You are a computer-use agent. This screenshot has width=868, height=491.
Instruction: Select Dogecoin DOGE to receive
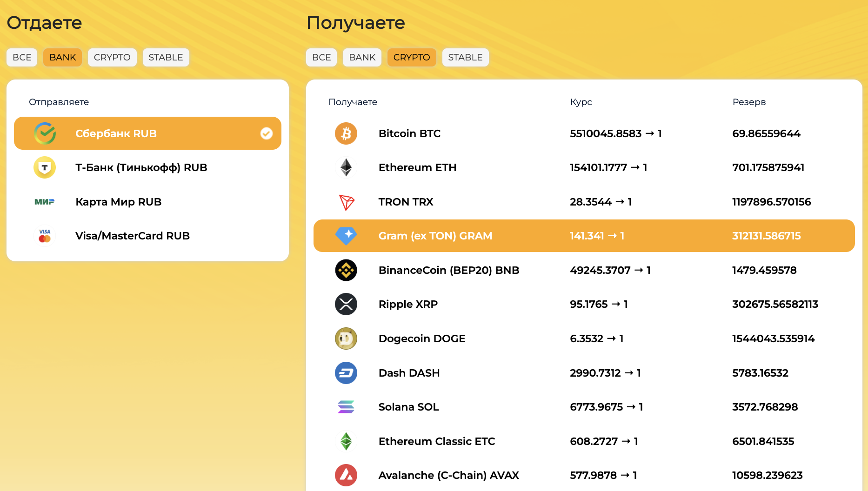click(584, 338)
